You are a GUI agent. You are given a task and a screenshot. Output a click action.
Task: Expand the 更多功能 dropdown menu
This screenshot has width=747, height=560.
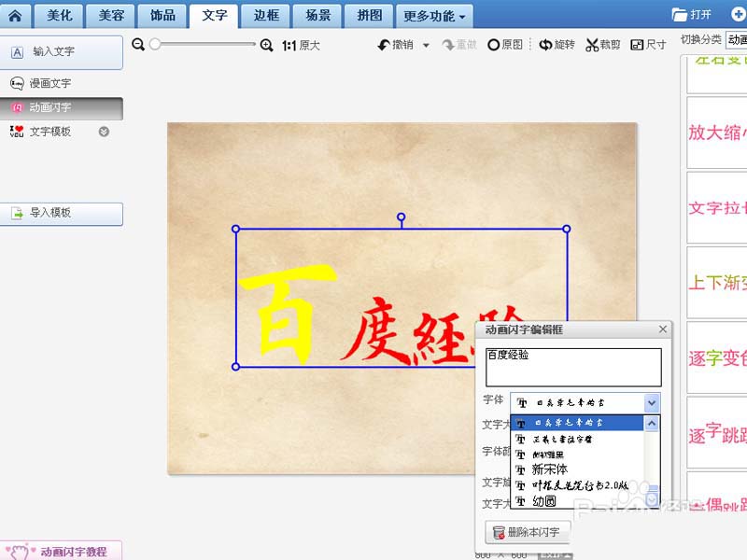point(434,16)
